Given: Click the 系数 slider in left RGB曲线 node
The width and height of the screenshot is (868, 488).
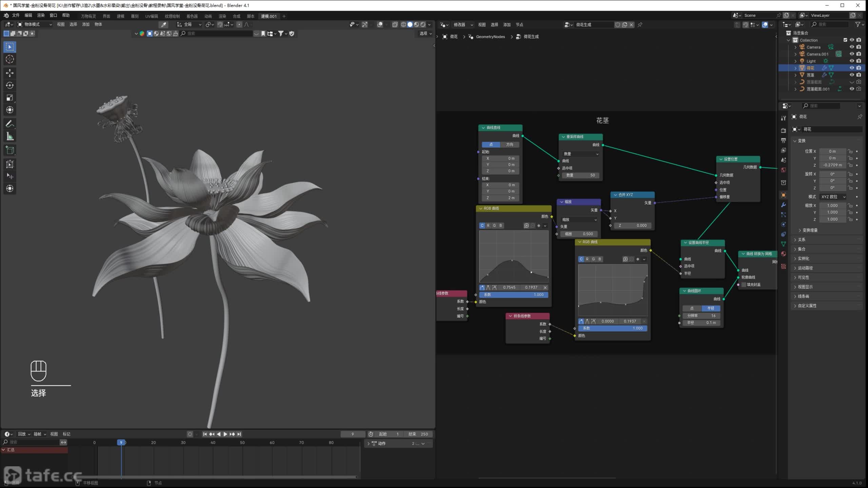Looking at the screenshot, I should (514, 295).
